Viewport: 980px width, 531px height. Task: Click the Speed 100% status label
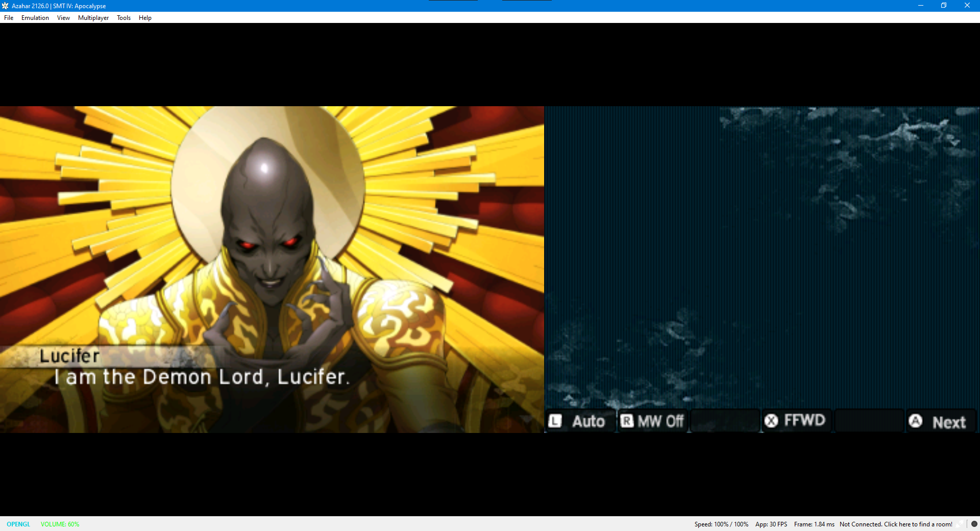pyautogui.click(x=721, y=524)
